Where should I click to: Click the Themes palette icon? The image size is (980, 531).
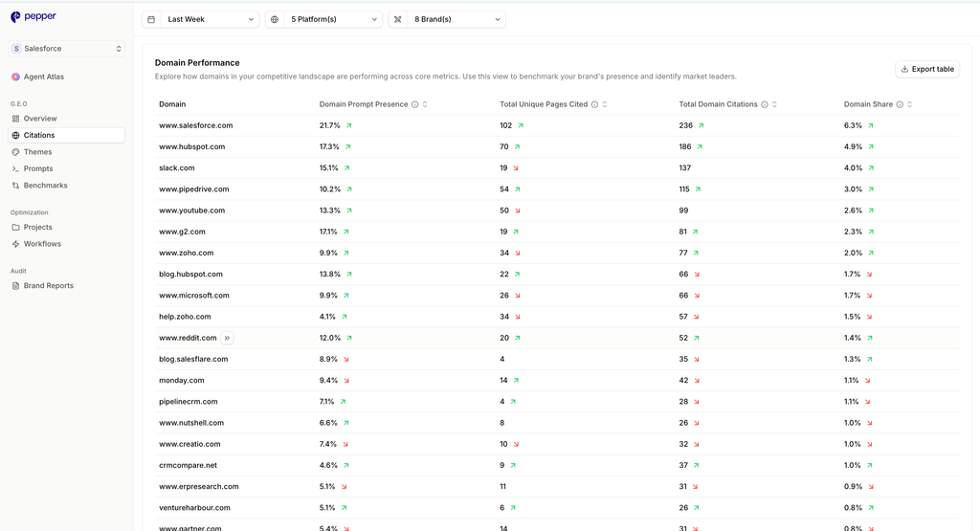[15, 152]
